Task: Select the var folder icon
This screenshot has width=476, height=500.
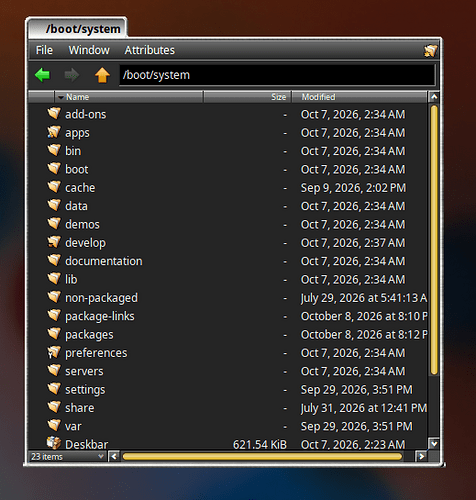Action: coord(54,425)
